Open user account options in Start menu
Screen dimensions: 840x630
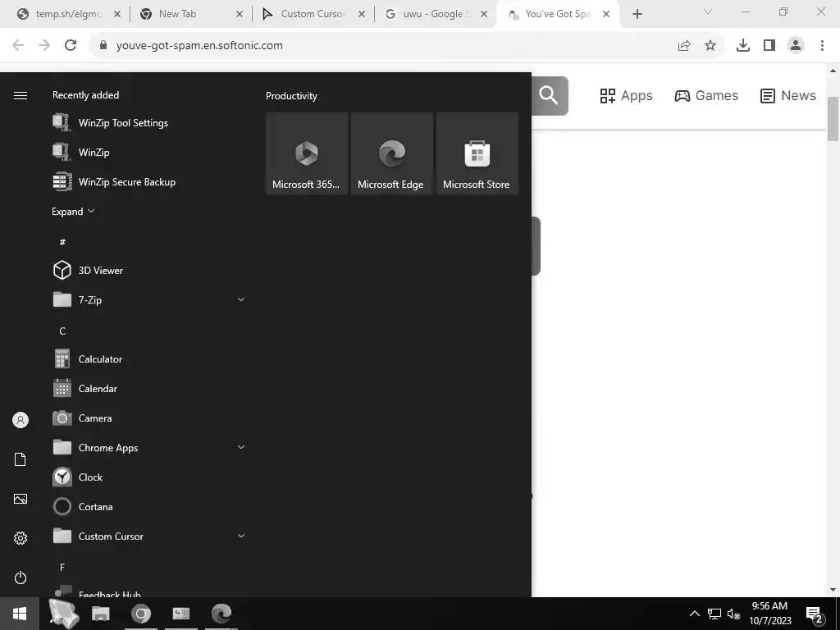tap(21, 420)
